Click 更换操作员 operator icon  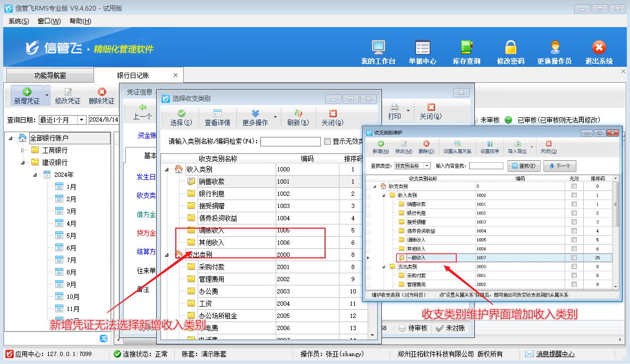click(554, 53)
